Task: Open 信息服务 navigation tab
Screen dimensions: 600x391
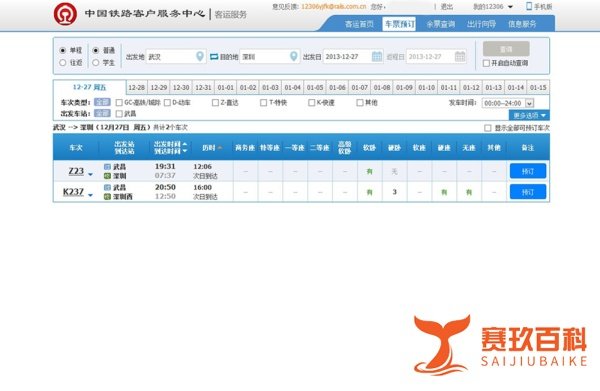Action: pyautogui.click(x=522, y=24)
